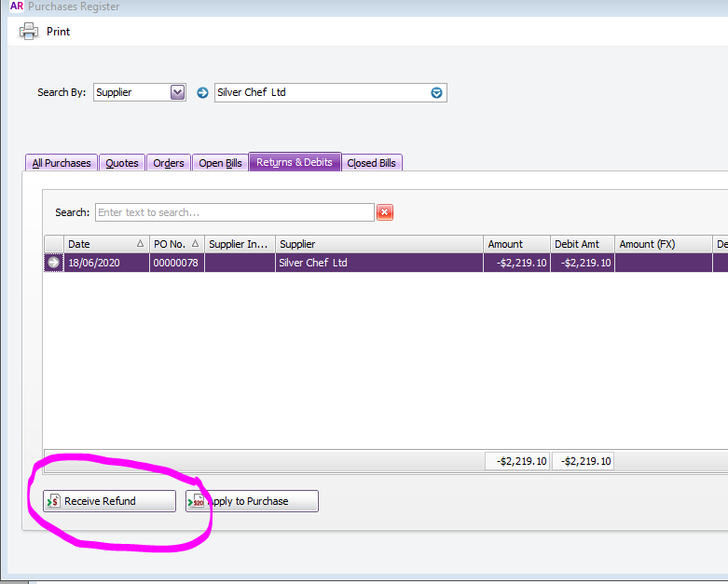
Task: Open the Search By Supplier dropdown
Action: pos(178,92)
